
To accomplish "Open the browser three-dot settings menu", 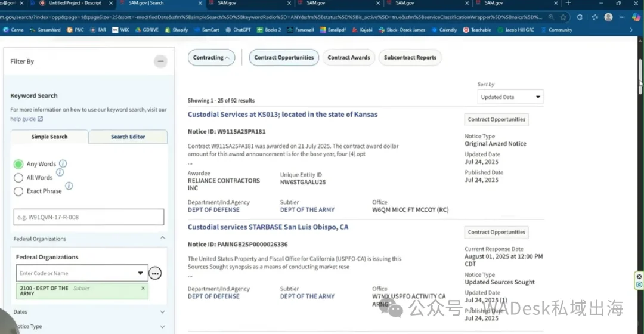I will (x=622, y=17).
